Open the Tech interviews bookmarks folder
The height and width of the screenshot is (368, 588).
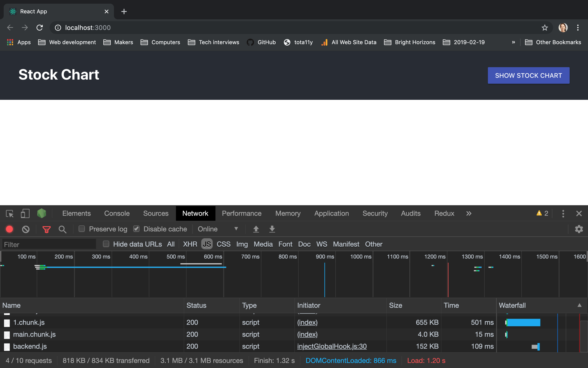coord(214,42)
